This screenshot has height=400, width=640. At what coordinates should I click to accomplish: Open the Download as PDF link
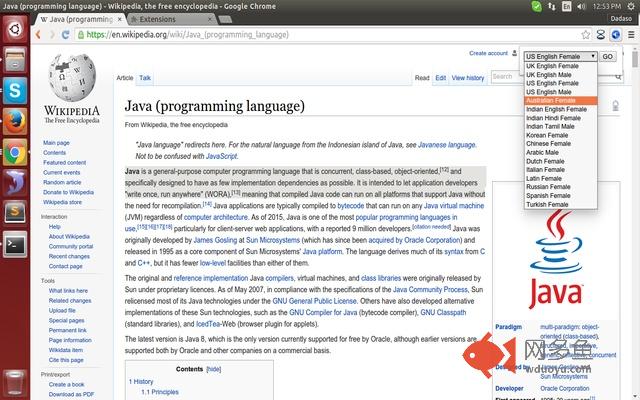click(x=71, y=394)
